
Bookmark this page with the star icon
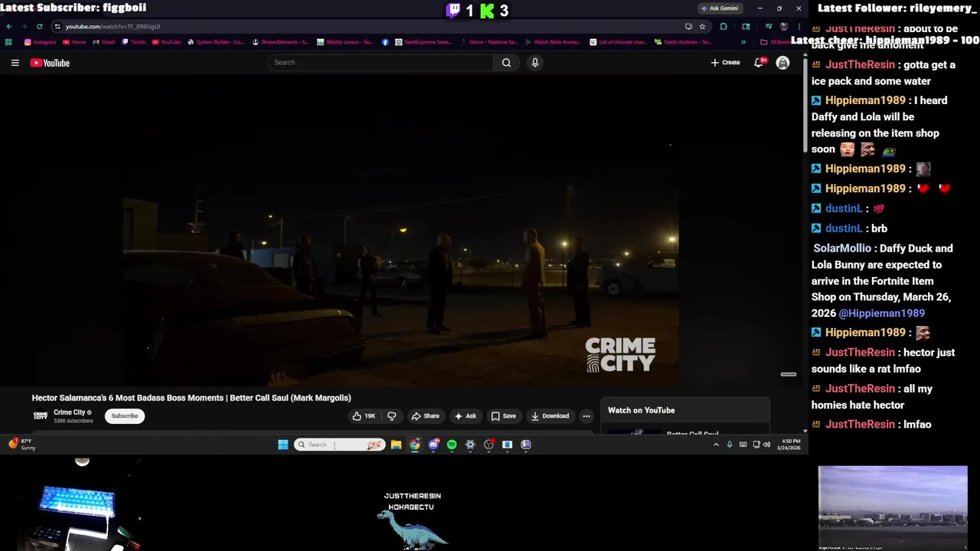702,27
